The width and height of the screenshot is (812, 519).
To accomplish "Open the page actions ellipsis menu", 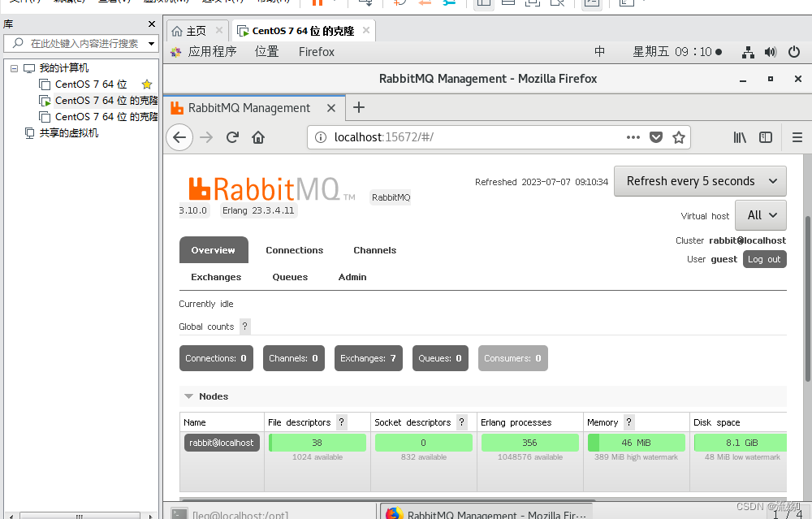I will [x=633, y=137].
